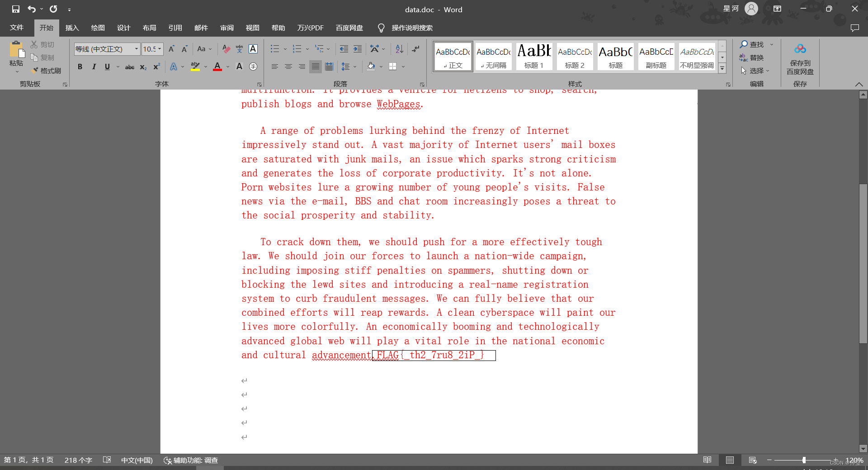This screenshot has width=868, height=470.
Task: Toggle justified text alignment
Action: 316,66
